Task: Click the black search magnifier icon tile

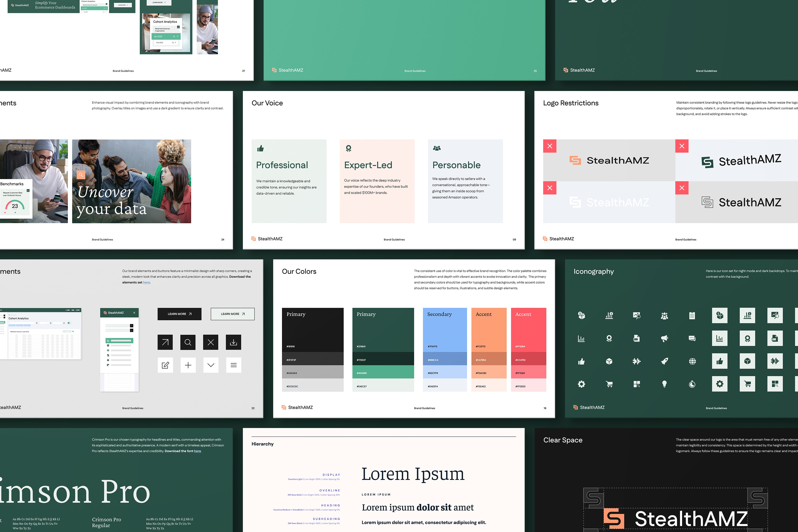Action: 188,342
